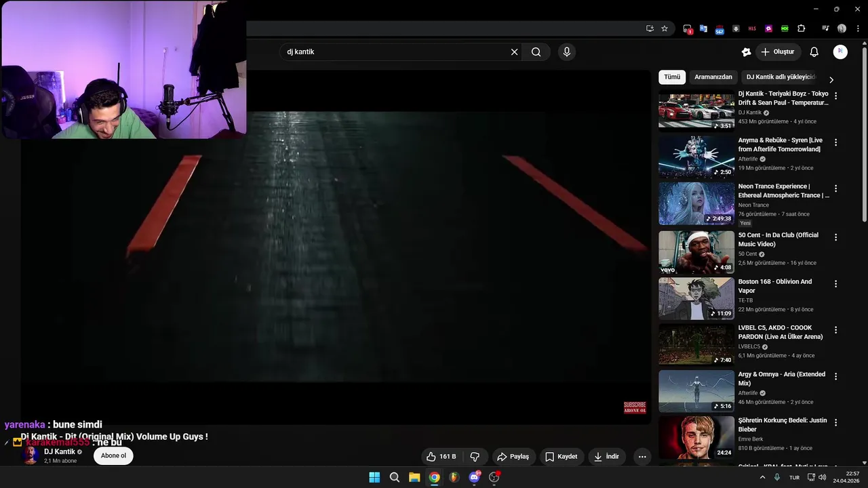
Task: Open more options for 50 Cent In Da Club
Action: pyautogui.click(x=835, y=237)
